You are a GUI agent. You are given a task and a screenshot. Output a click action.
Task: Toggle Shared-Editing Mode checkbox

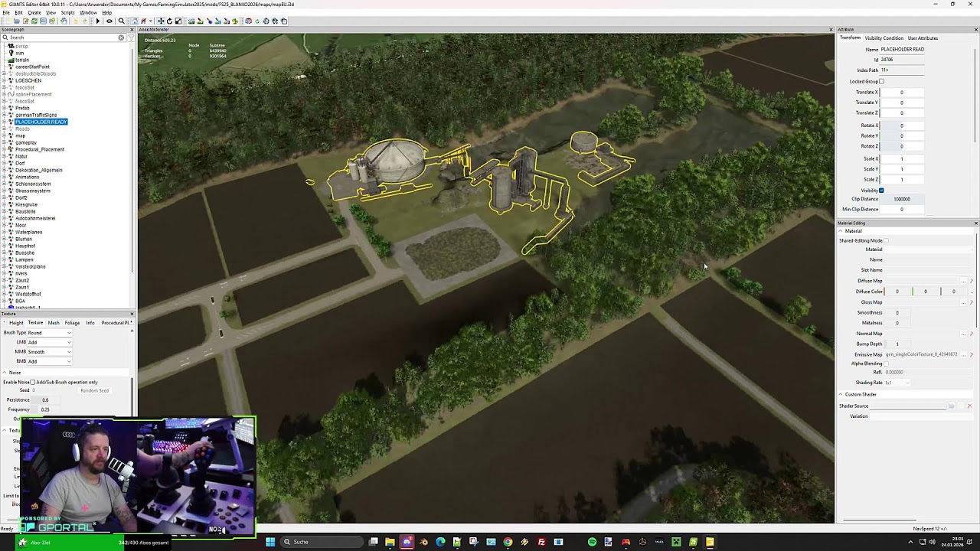(887, 240)
